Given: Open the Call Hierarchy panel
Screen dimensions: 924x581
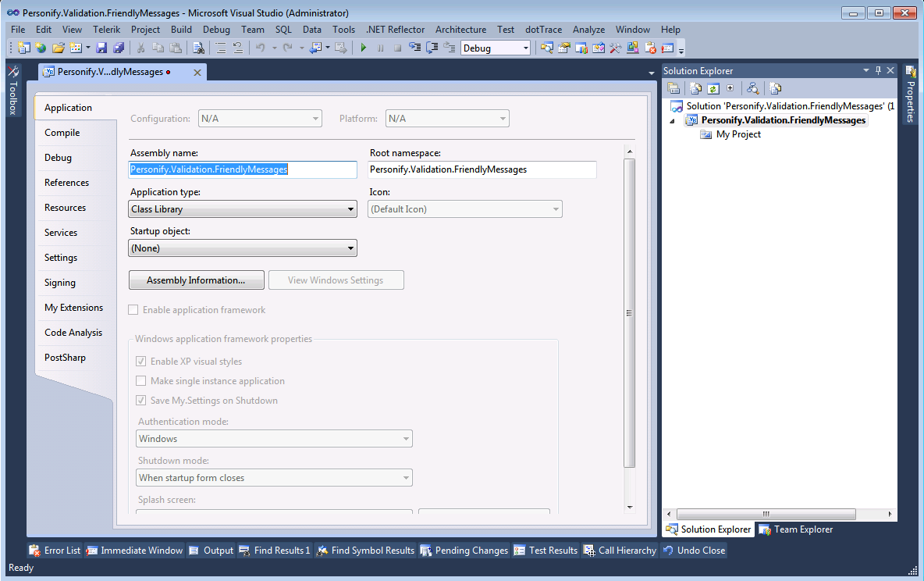Looking at the screenshot, I should click(620, 551).
